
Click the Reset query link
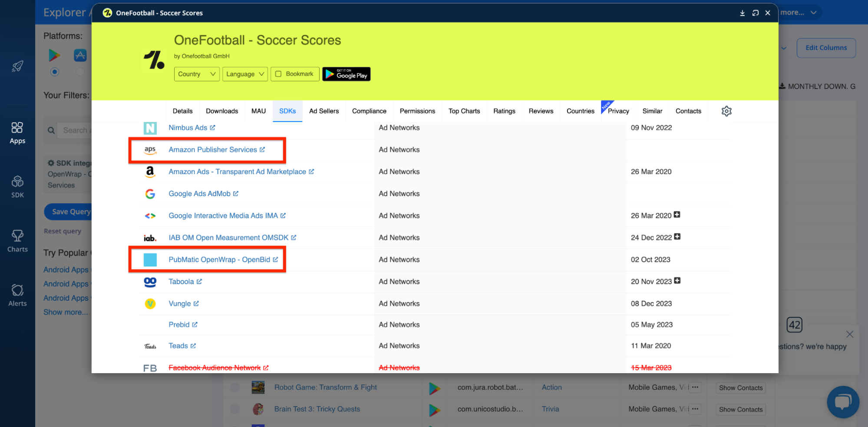point(63,231)
